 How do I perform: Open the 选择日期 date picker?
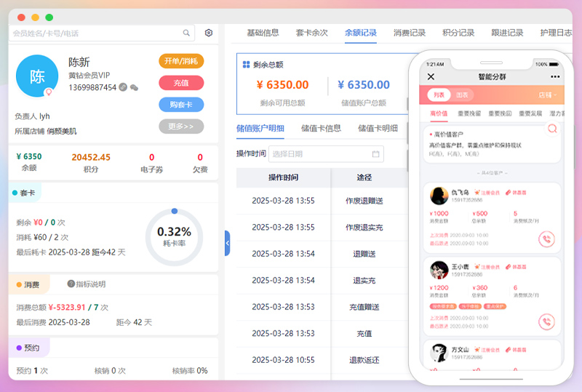coord(326,153)
